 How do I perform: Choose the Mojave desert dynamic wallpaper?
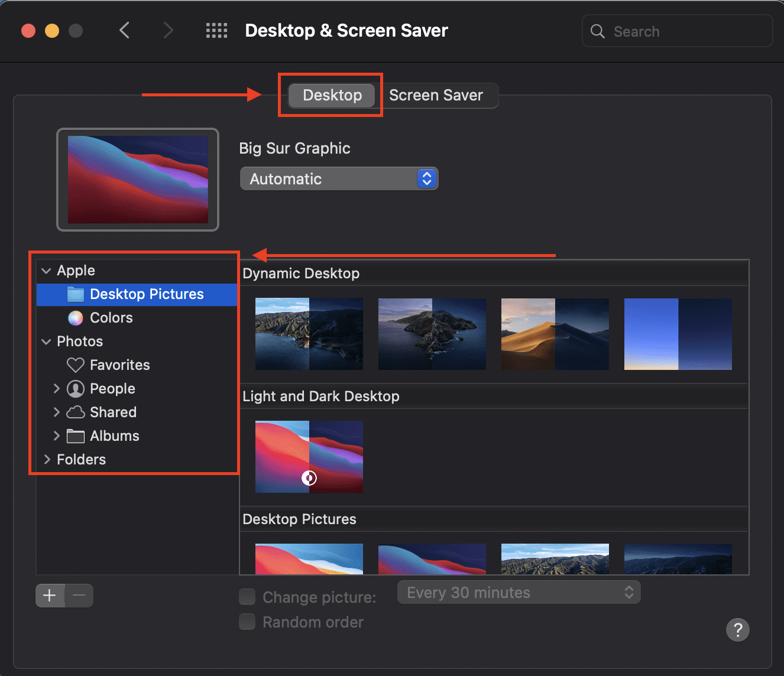click(555, 334)
